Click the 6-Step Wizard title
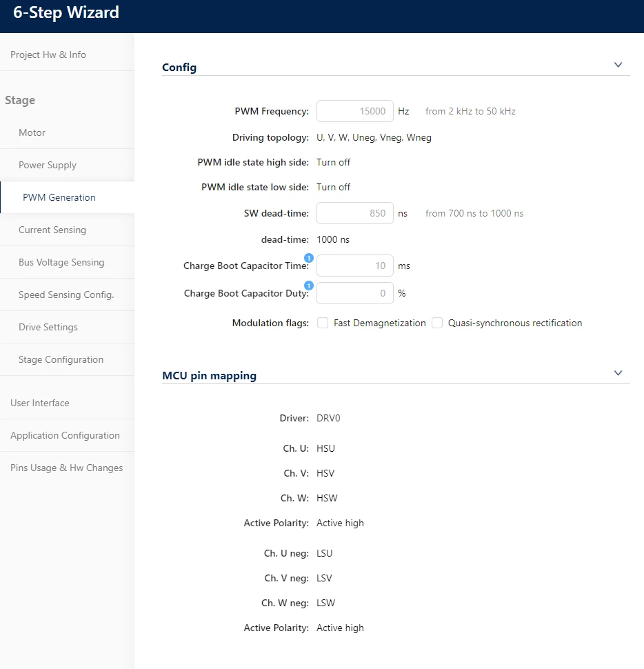The height and width of the screenshot is (669, 644). [x=66, y=13]
